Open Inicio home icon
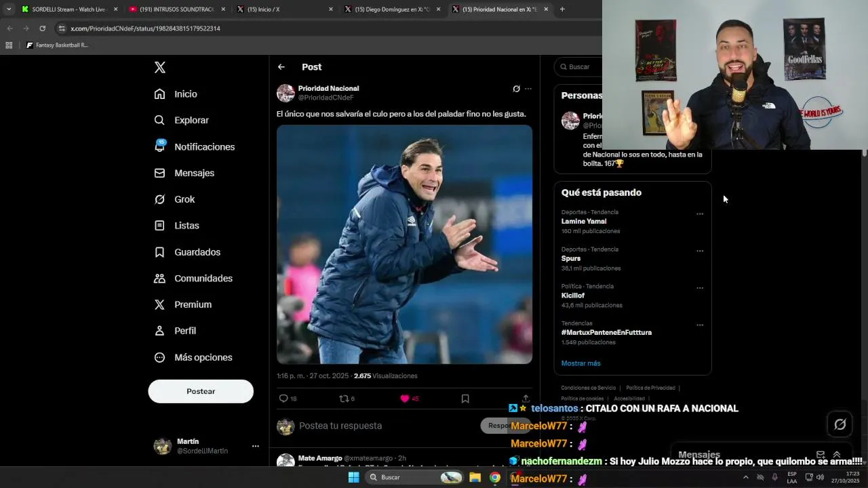The width and height of the screenshot is (868, 488). [x=159, y=94]
